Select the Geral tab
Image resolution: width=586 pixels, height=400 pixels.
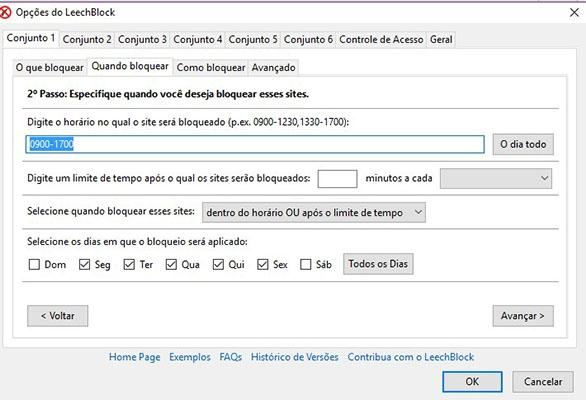[x=441, y=39]
